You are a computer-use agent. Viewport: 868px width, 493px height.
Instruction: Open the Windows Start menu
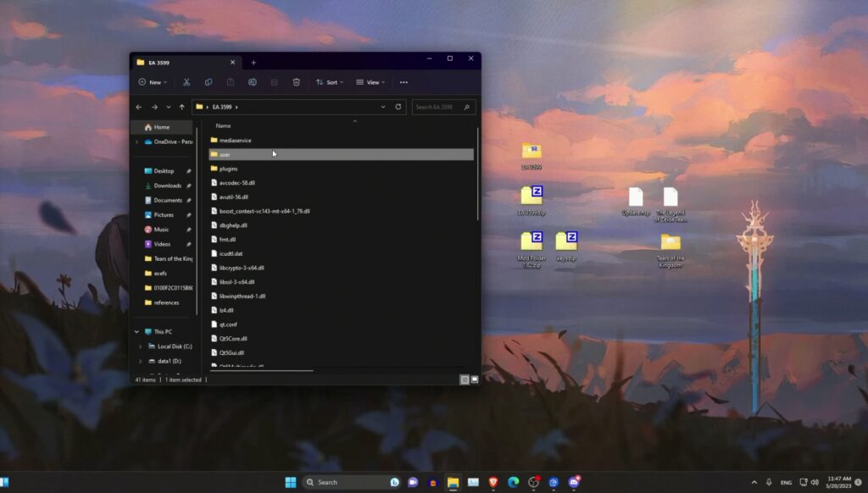(x=291, y=482)
